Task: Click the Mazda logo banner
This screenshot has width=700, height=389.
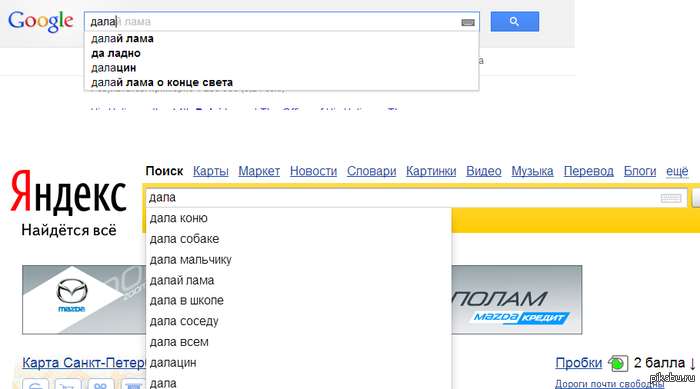Action: 84,300
